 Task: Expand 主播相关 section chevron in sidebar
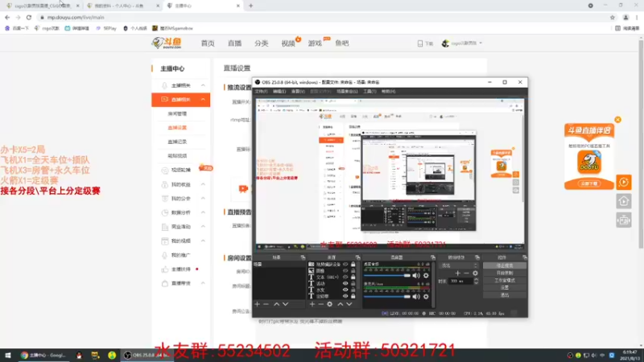pos(203,85)
